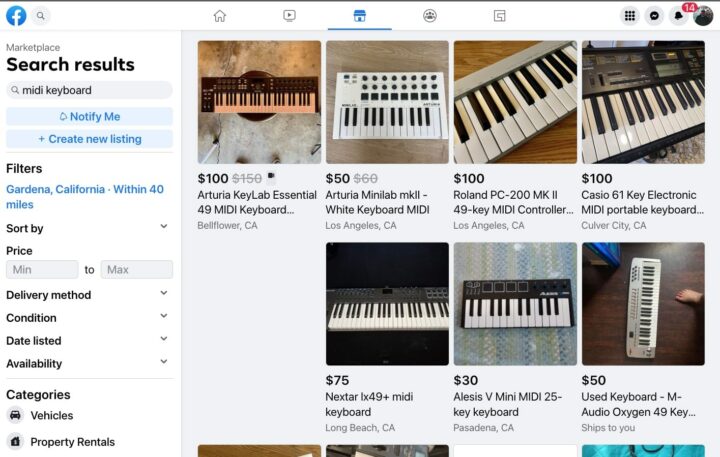
Task: Click the Notify Me button
Action: [x=89, y=116]
